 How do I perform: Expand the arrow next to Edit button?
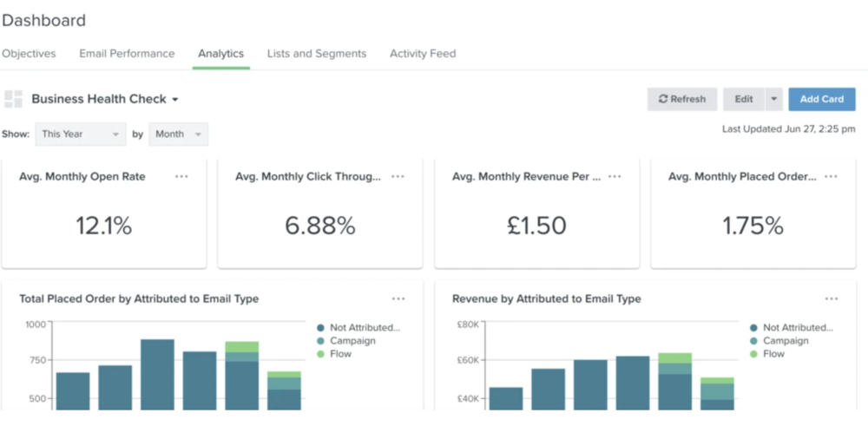773,99
